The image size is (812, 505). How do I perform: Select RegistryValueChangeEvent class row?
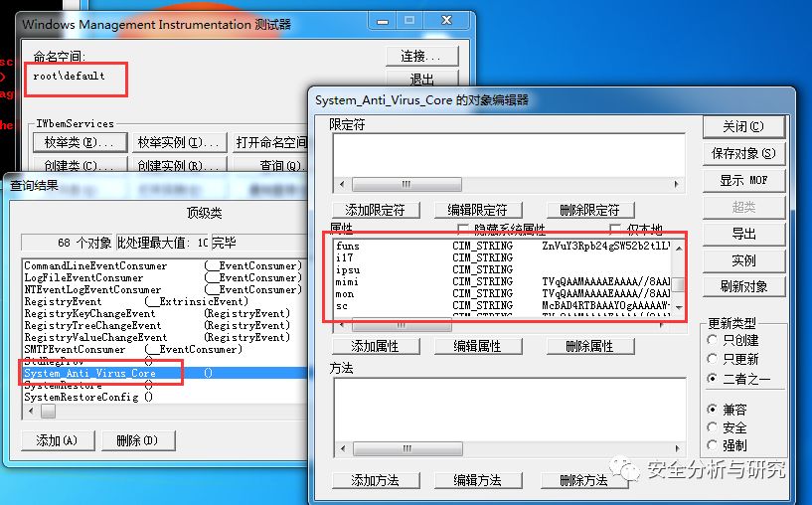165,337
